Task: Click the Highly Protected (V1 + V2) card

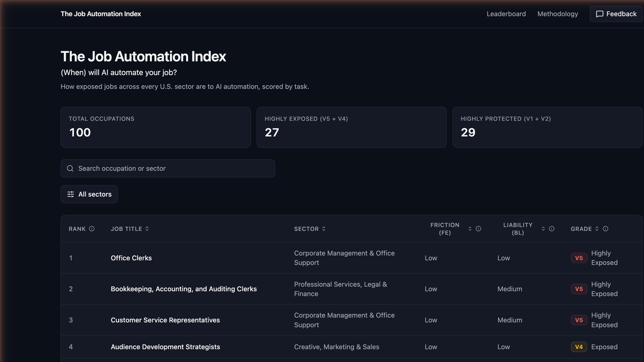Action: coord(547,127)
